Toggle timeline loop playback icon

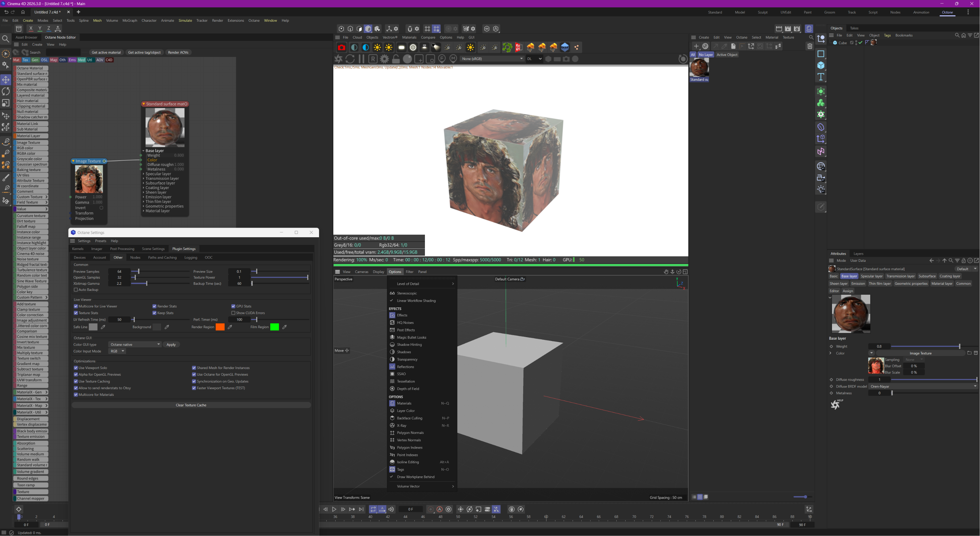click(x=373, y=510)
